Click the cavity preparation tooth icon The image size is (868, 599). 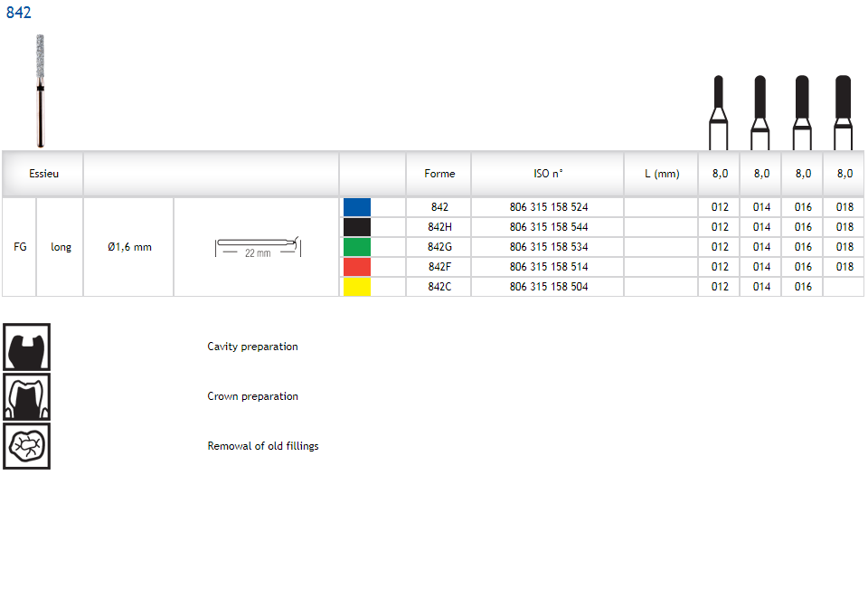point(27,347)
